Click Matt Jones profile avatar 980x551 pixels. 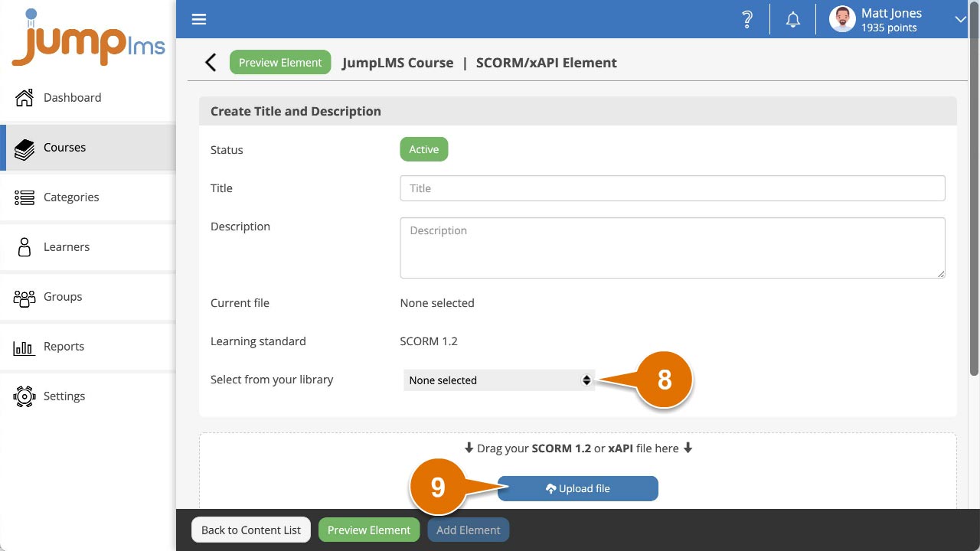pos(842,19)
